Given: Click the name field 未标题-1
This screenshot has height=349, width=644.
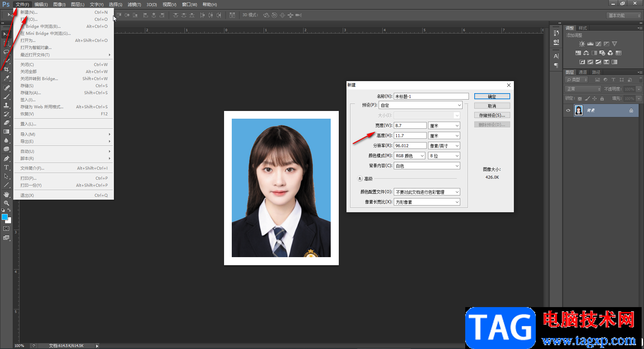Looking at the screenshot, I should (x=431, y=97).
